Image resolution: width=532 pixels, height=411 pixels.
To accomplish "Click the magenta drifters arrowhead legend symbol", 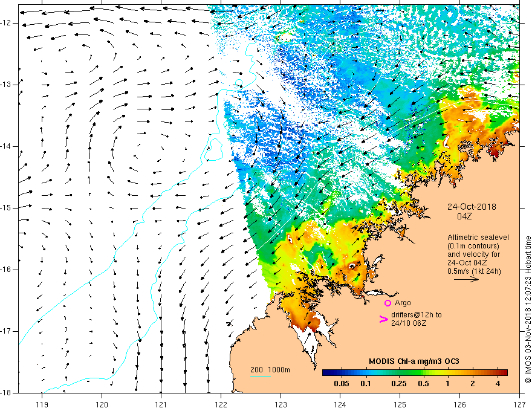I will point(383,319).
